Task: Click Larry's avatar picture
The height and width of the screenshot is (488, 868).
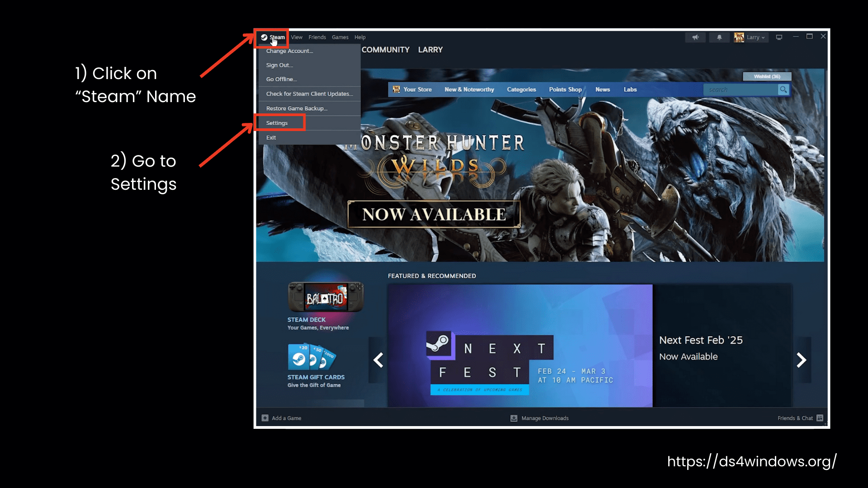Action: click(x=739, y=38)
